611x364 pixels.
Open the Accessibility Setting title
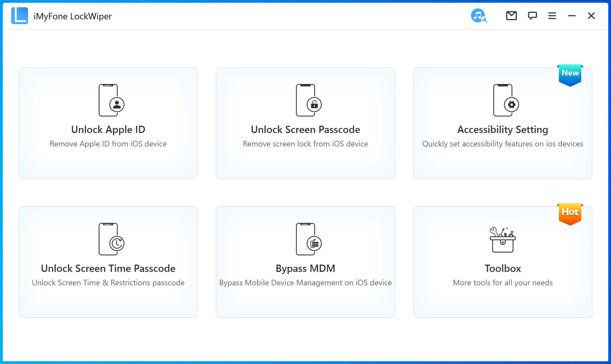503,130
